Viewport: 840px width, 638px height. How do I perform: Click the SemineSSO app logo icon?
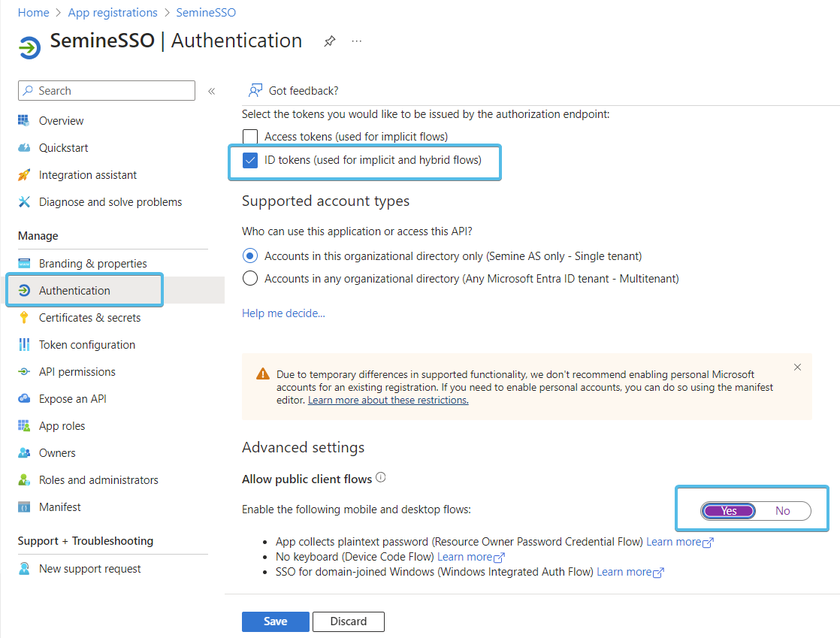29,47
